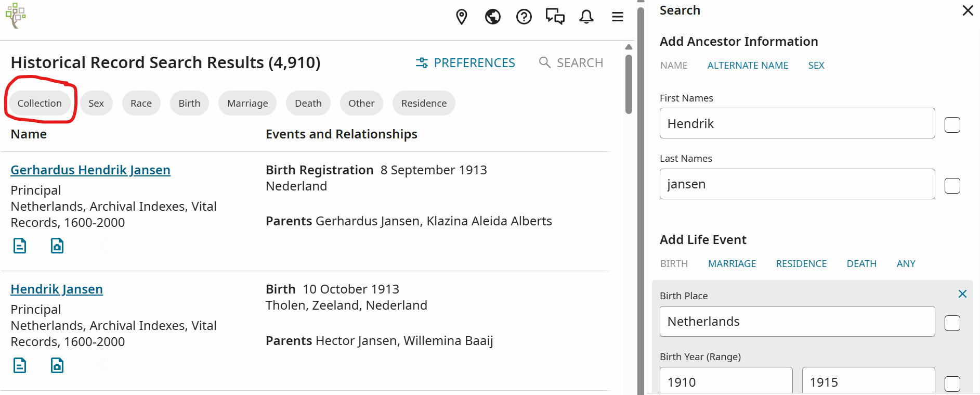The width and height of the screenshot is (980, 395).
Task: View record details icon for Gerhardus Hendrik Jansen
Action: coord(20,246)
